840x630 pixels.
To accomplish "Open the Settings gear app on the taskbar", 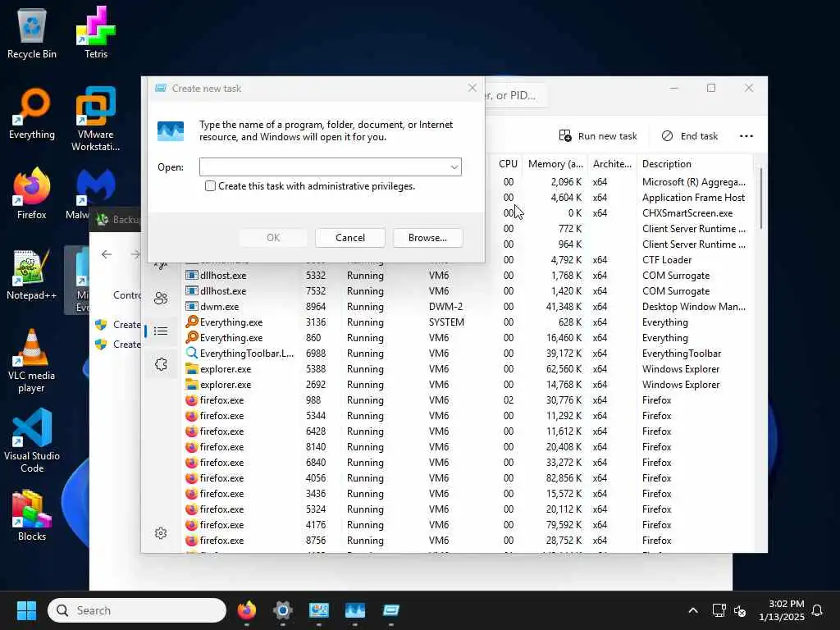I will point(283,610).
